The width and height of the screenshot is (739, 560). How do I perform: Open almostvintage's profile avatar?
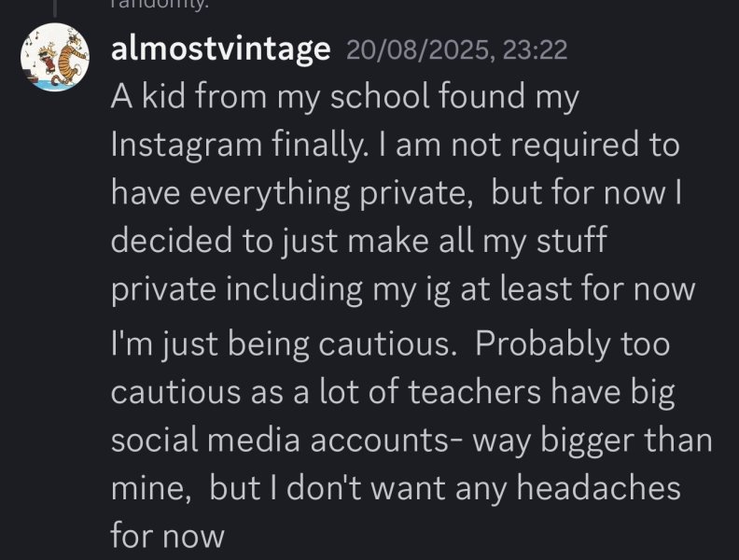(x=55, y=57)
